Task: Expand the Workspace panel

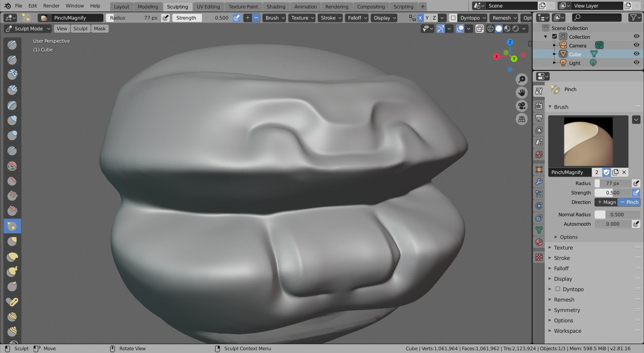Action: 568,331
